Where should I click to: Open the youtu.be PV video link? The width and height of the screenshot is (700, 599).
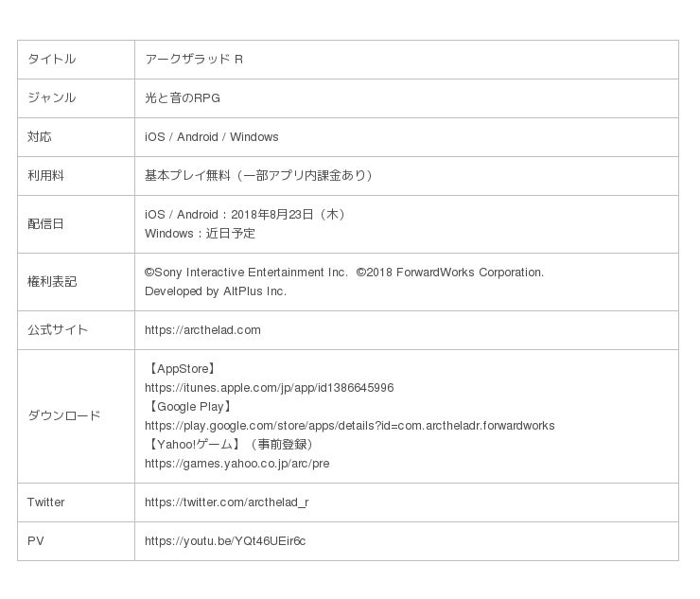[224, 541]
